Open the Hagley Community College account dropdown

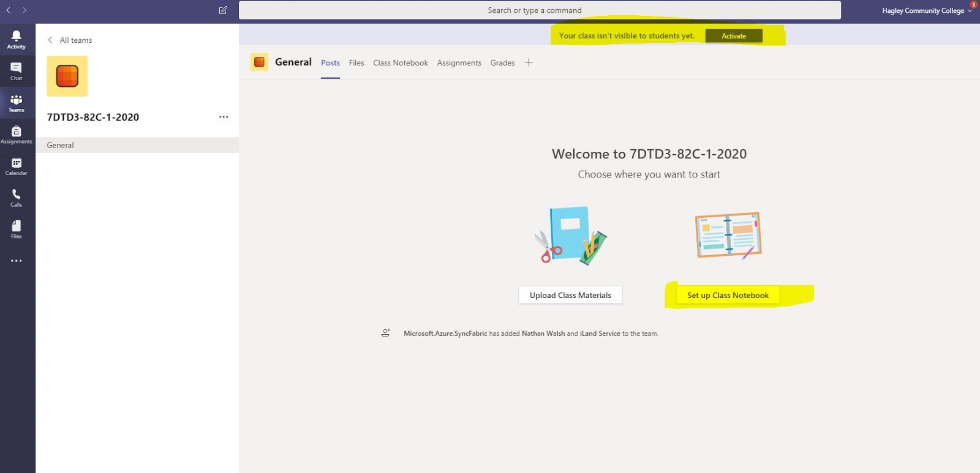(x=927, y=11)
